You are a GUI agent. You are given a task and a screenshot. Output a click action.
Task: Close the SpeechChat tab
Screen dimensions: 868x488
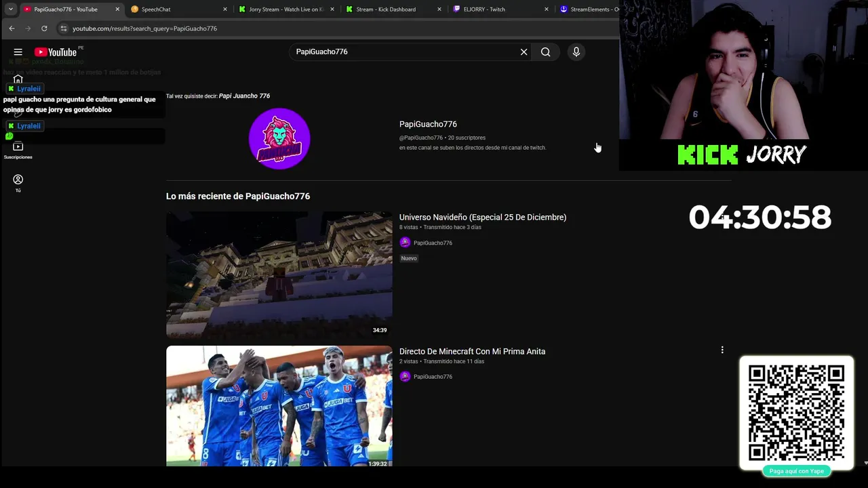click(x=225, y=9)
